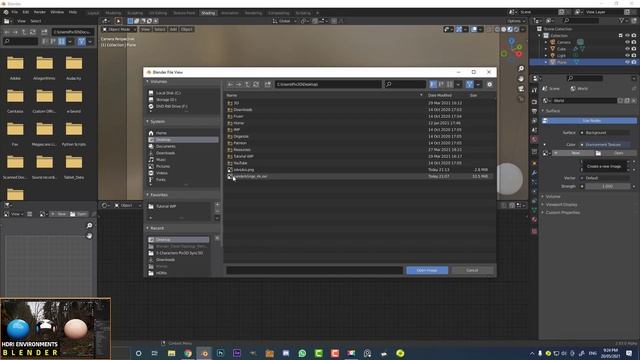The width and height of the screenshot is (640, 360).
Task: Select DVD RW Drive volume
Action: click(183, 107)
